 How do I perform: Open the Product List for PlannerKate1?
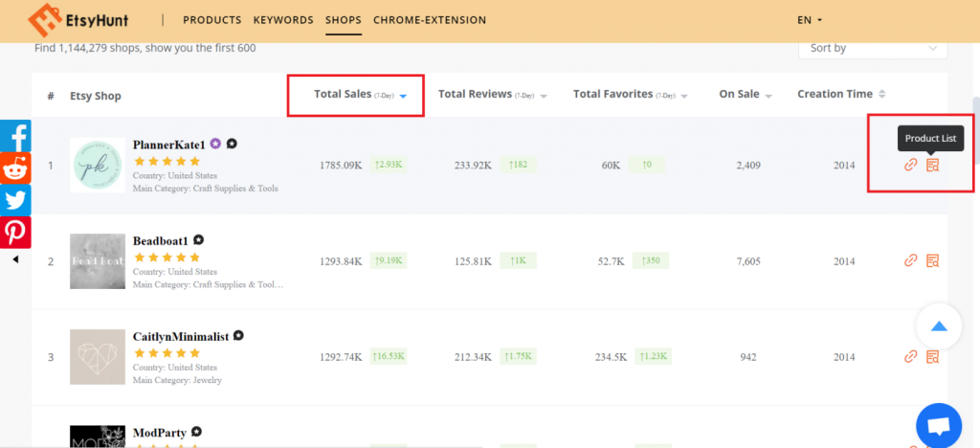[932, 166]
